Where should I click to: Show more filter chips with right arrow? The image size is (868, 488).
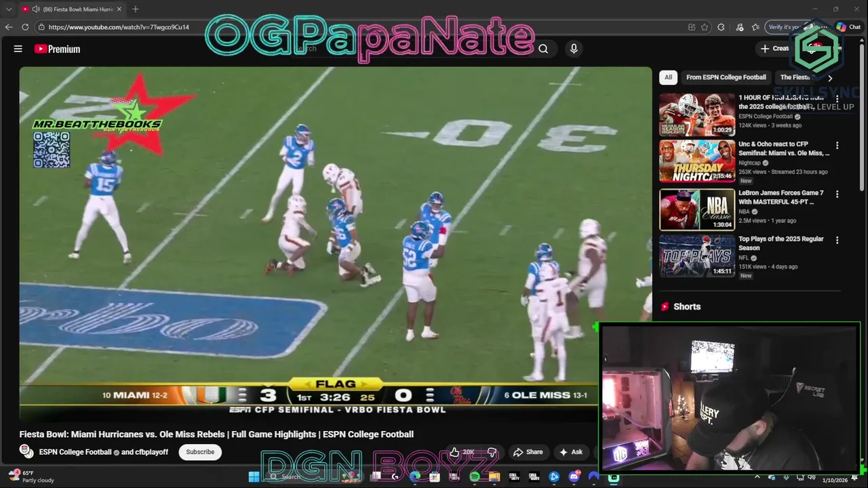829,78
